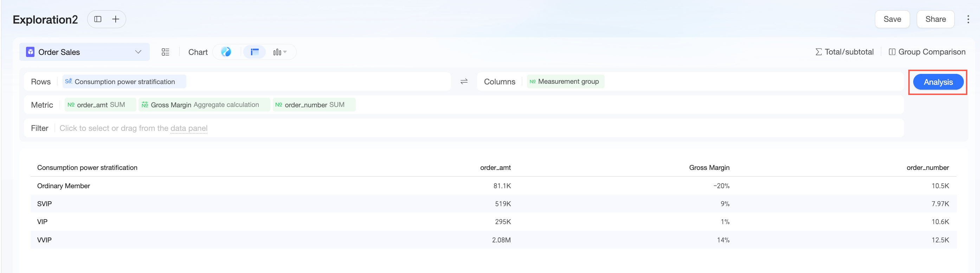Screen dimensions: 980x273
Task: Click the Rows shelf label
Action: [x=41, y=82]
